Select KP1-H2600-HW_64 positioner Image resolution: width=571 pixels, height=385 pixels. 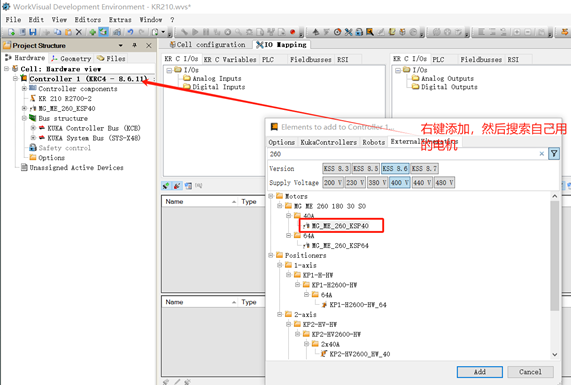(358, 305)
